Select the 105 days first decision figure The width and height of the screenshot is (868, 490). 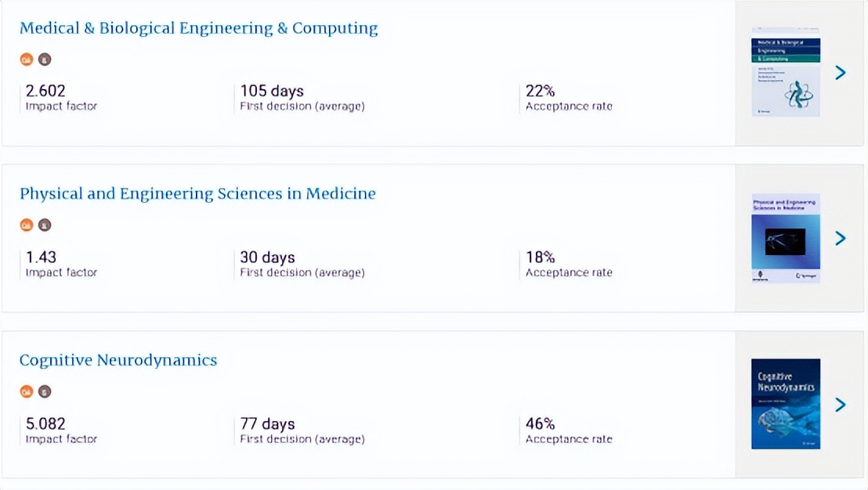(272, 91)
